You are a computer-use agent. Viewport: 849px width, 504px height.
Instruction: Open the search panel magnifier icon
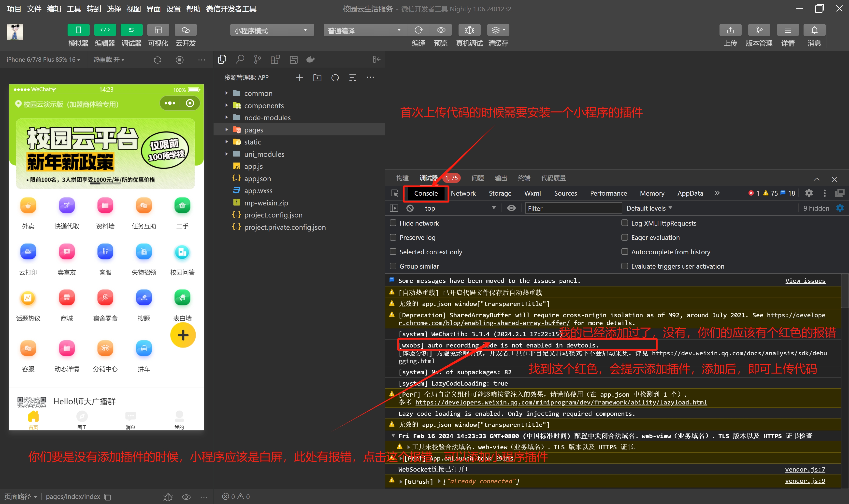point(240,59)
